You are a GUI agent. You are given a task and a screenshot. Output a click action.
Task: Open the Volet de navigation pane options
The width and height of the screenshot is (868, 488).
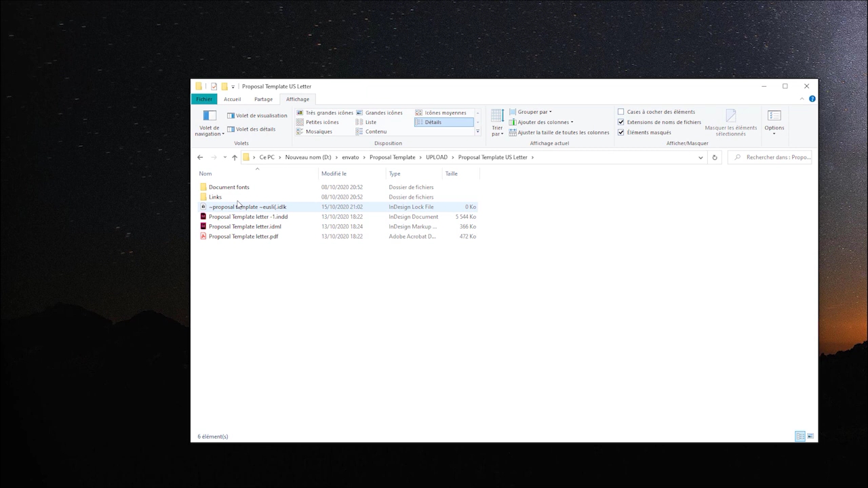pyautogui.click(x=210, y=123)
